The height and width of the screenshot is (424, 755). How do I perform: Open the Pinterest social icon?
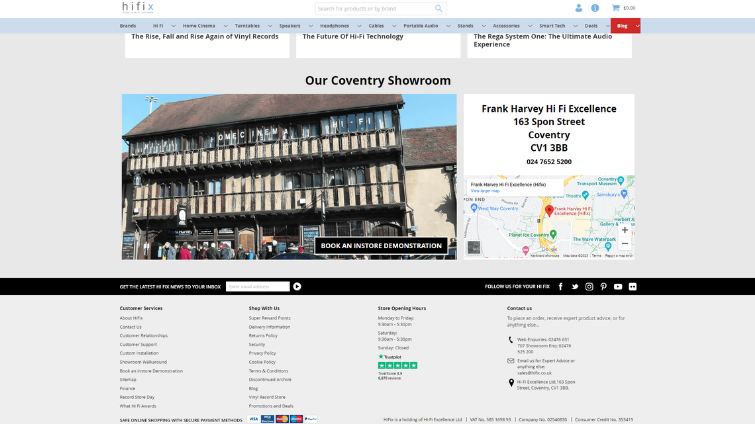(603, 286)
